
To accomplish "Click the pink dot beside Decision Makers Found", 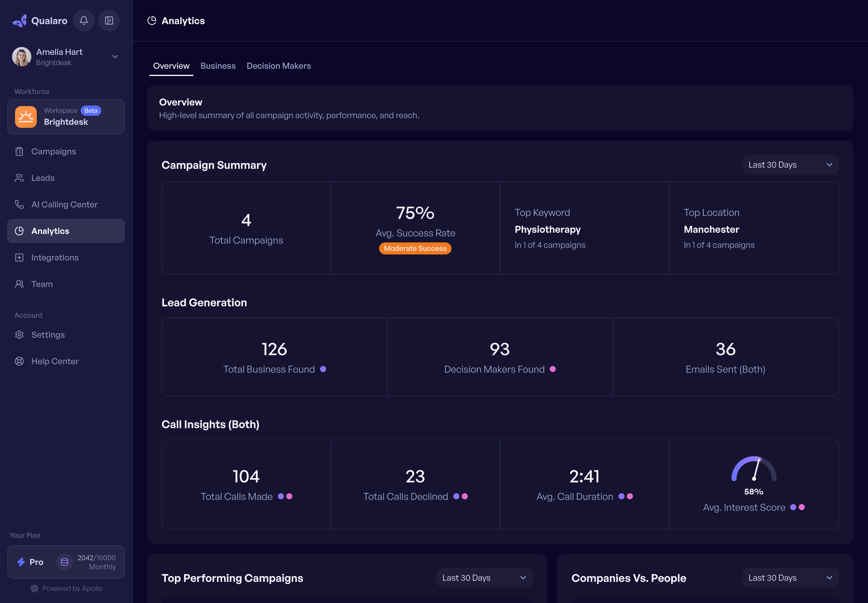I will point(553,369).
